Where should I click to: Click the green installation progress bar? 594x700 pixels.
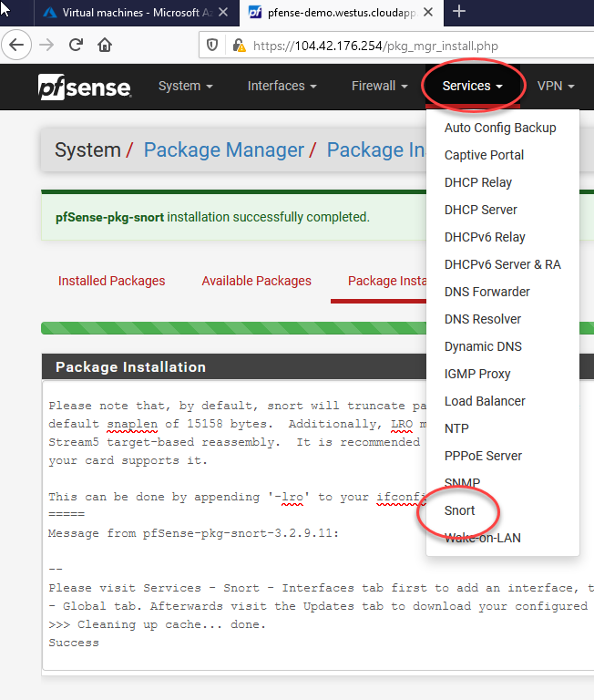pos(233,328)
